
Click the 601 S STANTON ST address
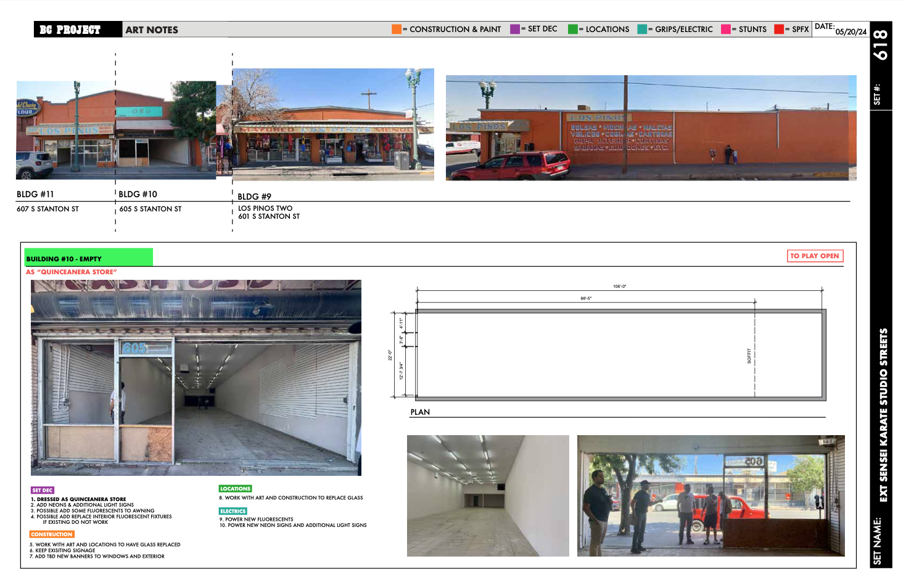pos(269,216)
